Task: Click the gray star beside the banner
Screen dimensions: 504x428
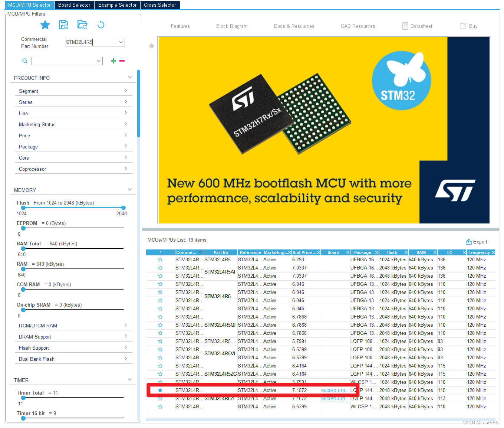Action: tap(152, 46)
